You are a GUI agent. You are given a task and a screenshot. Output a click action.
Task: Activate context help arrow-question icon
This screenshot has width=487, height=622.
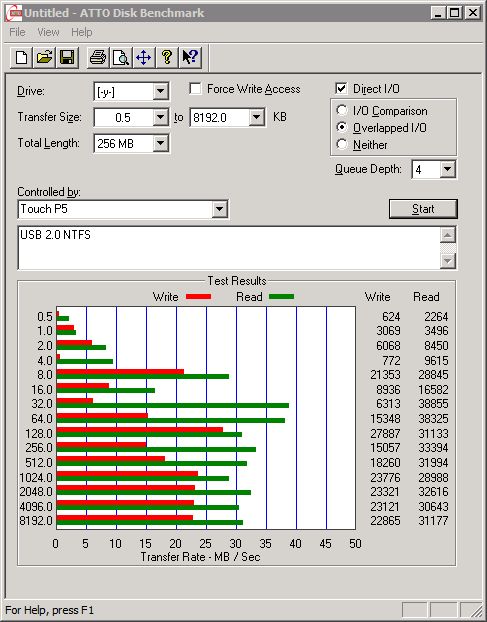[190, 58]
